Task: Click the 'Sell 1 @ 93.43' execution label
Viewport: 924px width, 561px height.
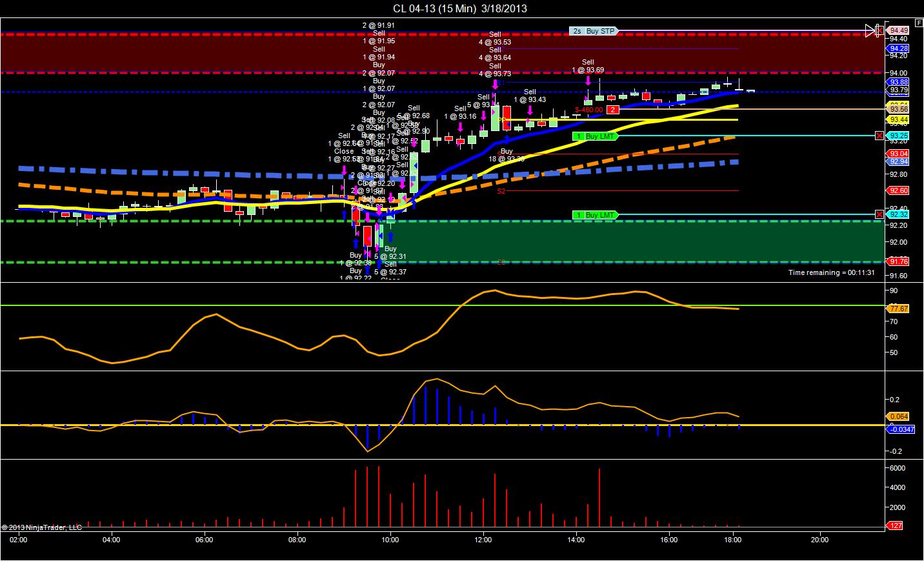Action: point(530,96)
